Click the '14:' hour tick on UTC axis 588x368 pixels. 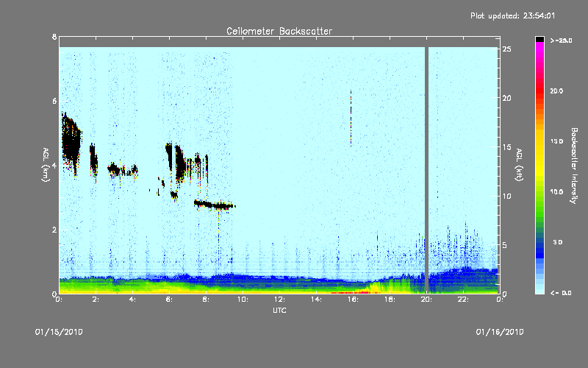[x=316, y=300]
